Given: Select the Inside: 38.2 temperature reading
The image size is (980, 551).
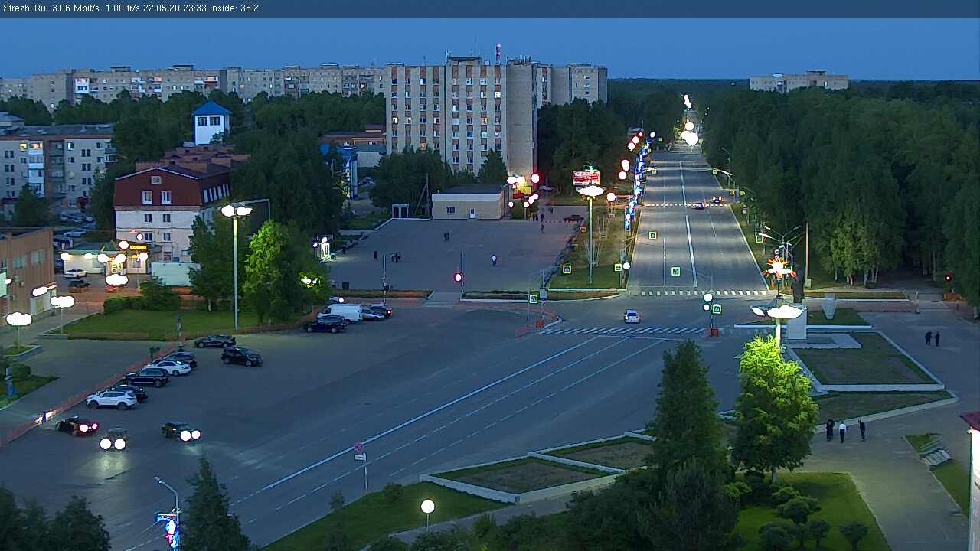Looking at the screenshot, I should [233, 8].
